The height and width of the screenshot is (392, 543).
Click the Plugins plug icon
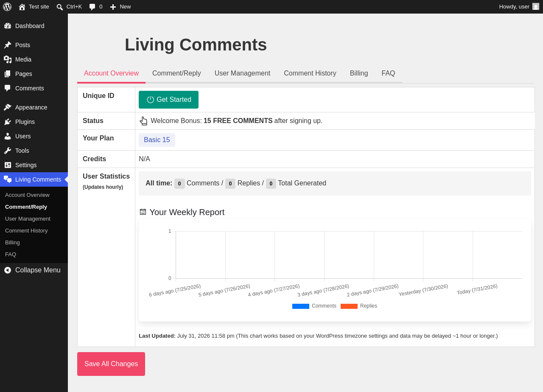8,122
